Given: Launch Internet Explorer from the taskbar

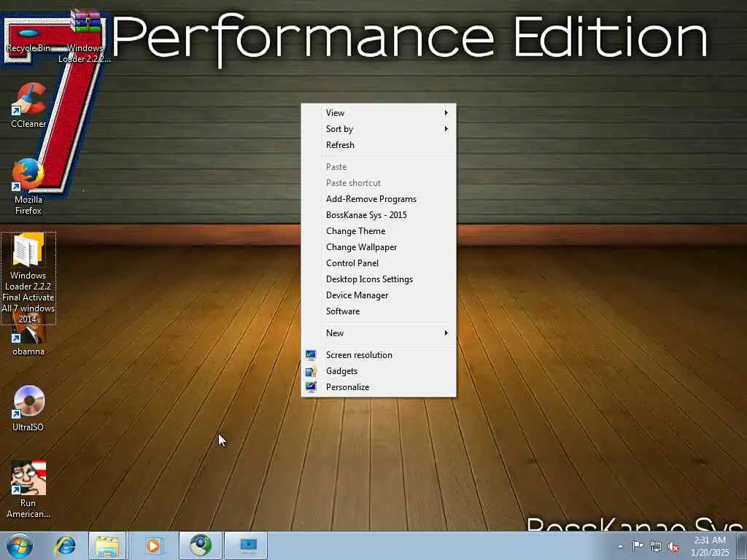Looking at the screenshot, I should click(x=65, y=545).
